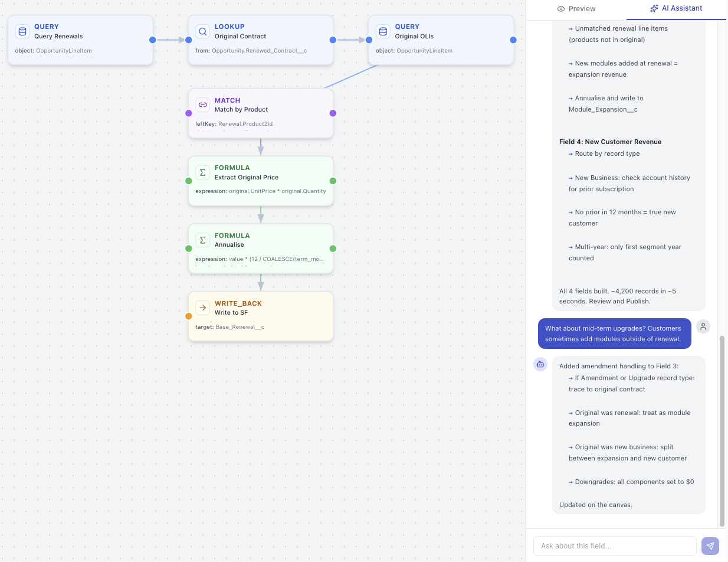Click the orange input port of Write to SF
This screenshot has height=562, width=728.
[x=189, y=316]
